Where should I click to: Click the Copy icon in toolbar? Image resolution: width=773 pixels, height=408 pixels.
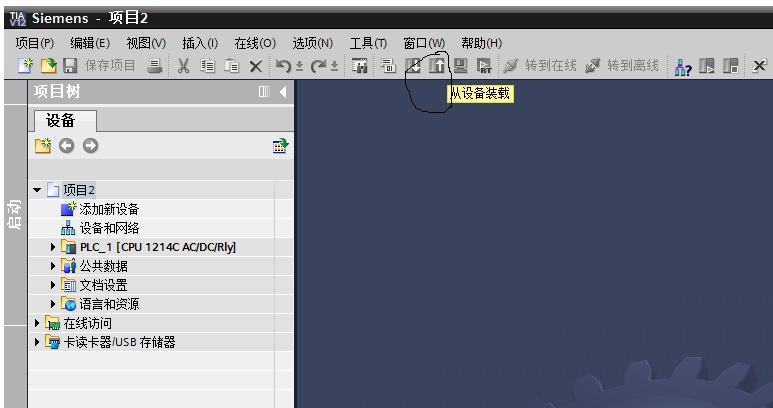(208, 66)
